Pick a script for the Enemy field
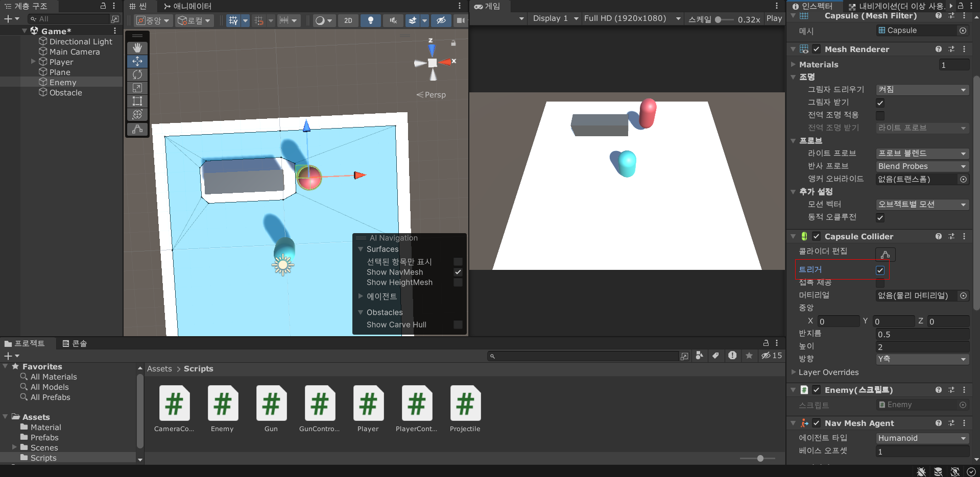The image size is (980, 477). point(963,405)
